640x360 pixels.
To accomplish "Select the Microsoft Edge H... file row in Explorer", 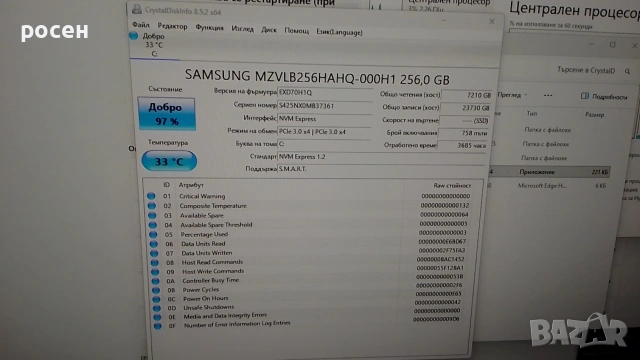I will [x=550, y=186].
